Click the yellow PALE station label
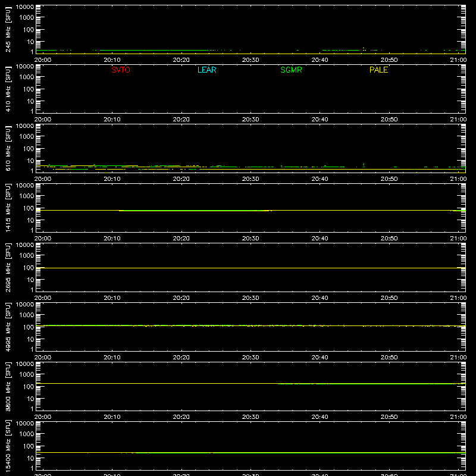Screen dimensions: 476x476 pos(378,70)
